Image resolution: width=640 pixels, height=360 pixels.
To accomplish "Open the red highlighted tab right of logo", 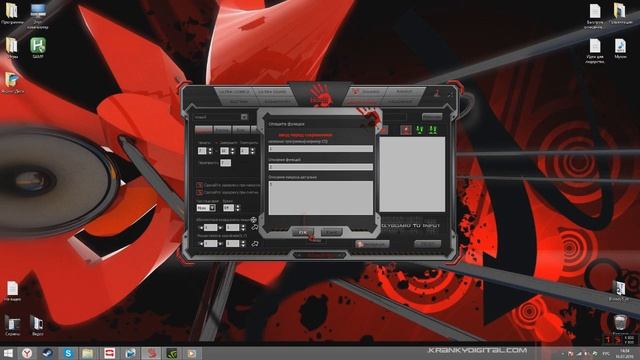I will coord(363,101).
